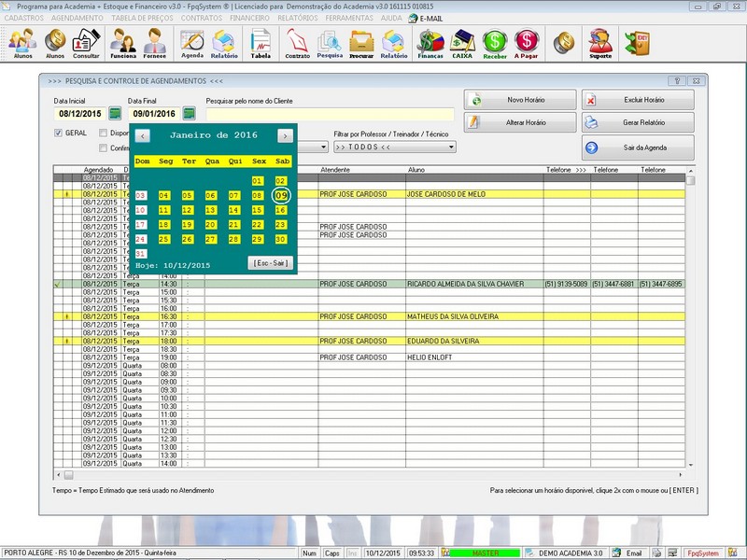Viewport: 747px width, 560px height.
Task: Select the HELIO ENLOFT appointment row
Action: [x=369, y=357]
